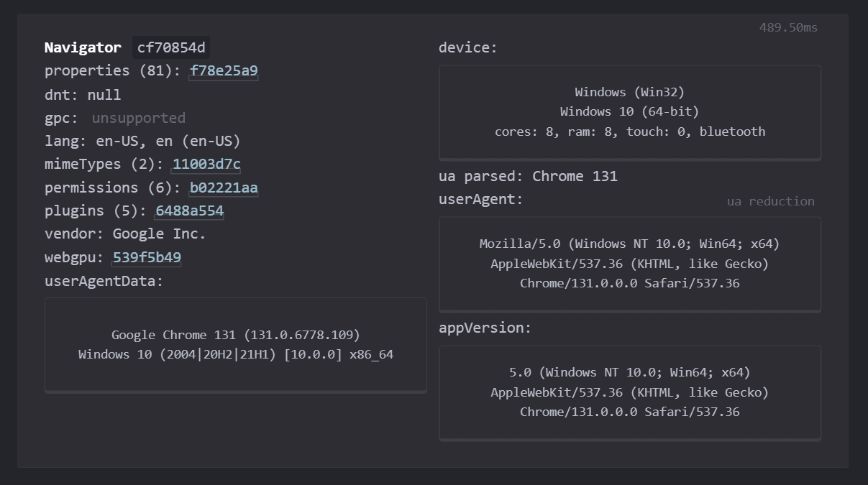
Task: Select the Navigator hash cf70854d
Action: click(x=171, y=48)
